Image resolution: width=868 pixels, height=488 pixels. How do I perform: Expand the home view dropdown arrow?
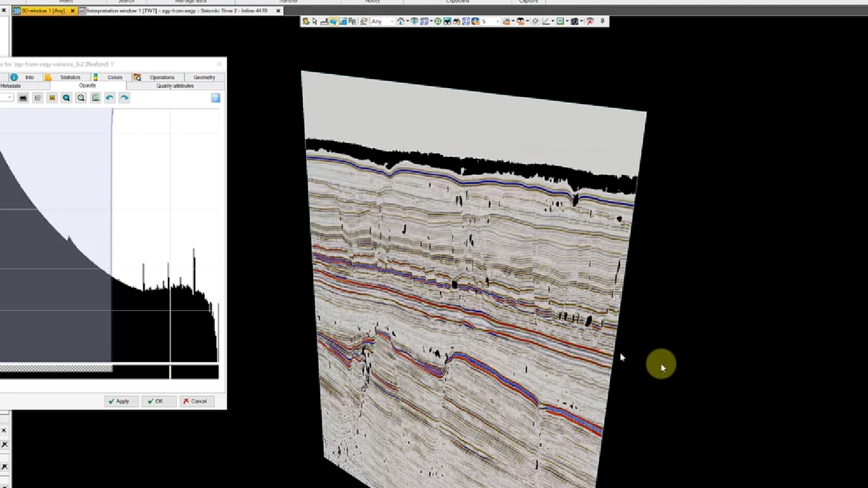[407, 22]
